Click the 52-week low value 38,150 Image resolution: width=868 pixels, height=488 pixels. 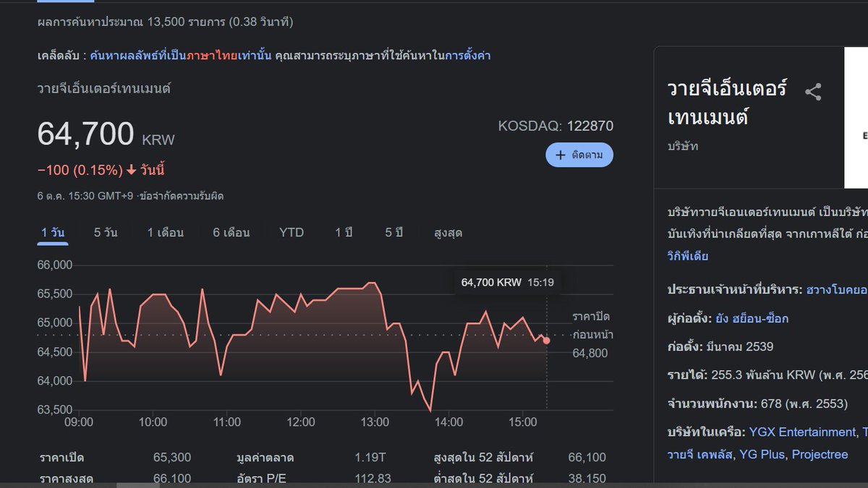point(587,479)
